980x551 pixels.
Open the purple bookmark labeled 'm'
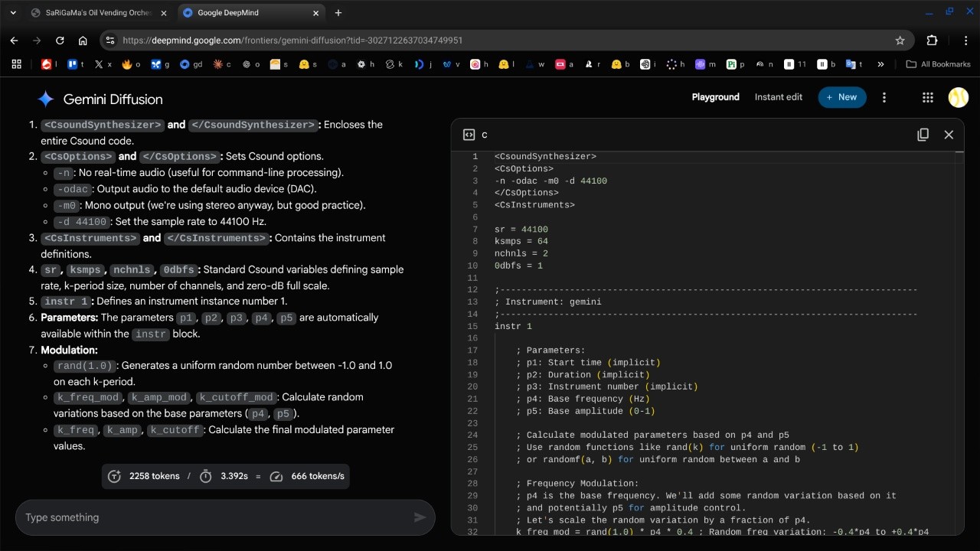tap(705, 64)
